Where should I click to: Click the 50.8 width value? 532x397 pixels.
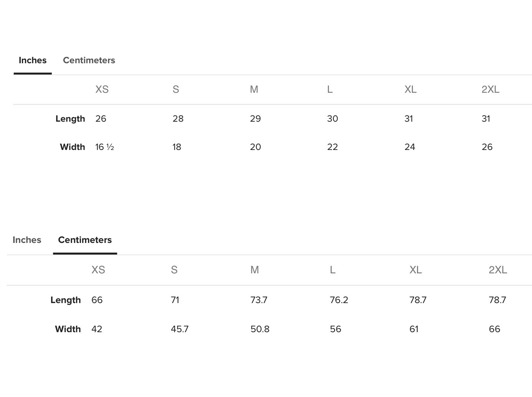(x=260, y=329)
